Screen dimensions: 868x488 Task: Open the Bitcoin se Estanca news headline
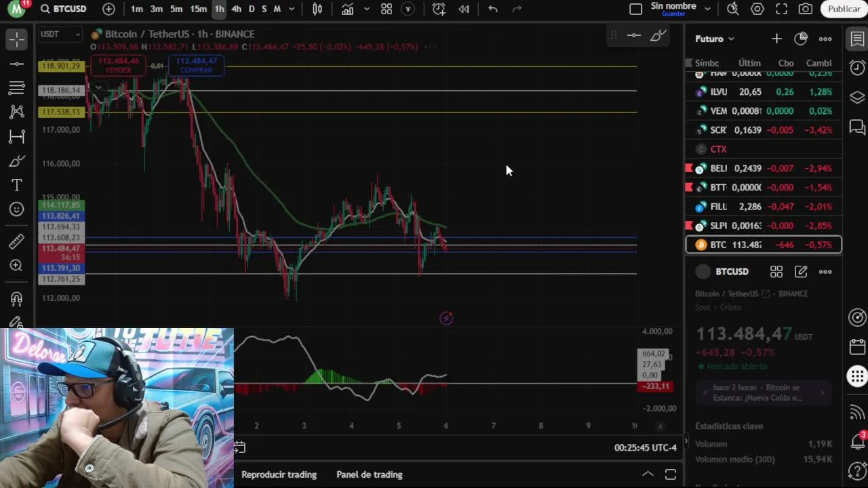764,392
